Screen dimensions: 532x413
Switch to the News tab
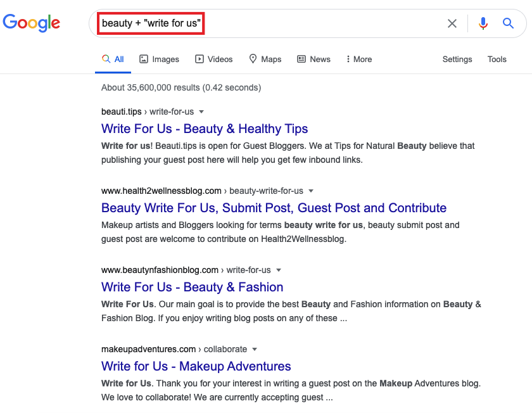point(313,59)
